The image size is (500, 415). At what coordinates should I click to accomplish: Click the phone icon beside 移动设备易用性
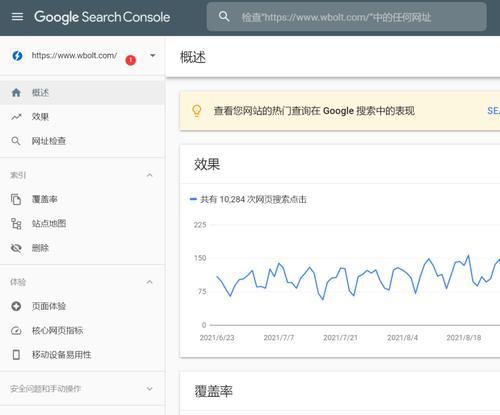point(16,354)
